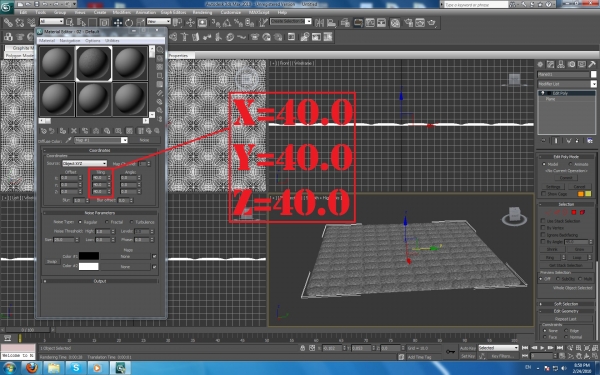Select Element sub-object level red icon

pyautogui.click(x=582, y=212)
